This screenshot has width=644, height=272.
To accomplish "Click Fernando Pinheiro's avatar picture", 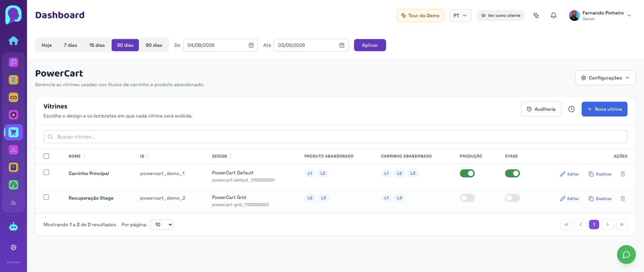I will point(575,15).
